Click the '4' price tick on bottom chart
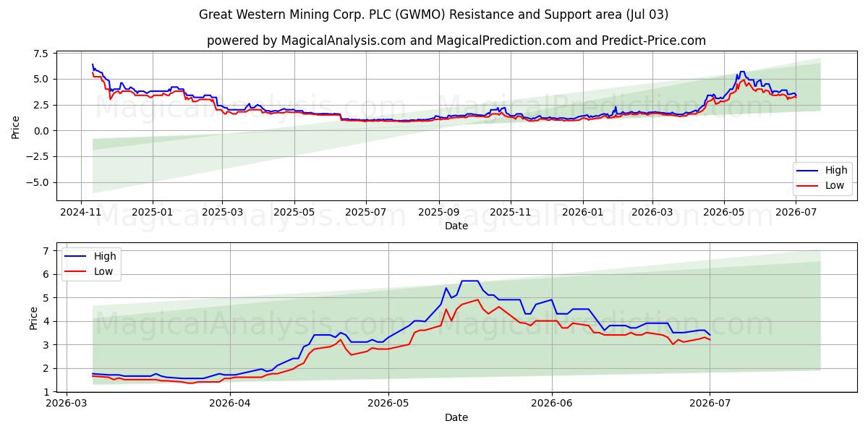This screenshot has height=434, width=868. point(45,321)
